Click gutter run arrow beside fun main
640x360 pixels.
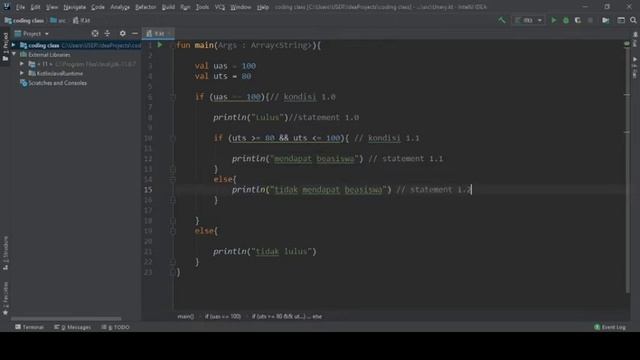coord(160,45)
